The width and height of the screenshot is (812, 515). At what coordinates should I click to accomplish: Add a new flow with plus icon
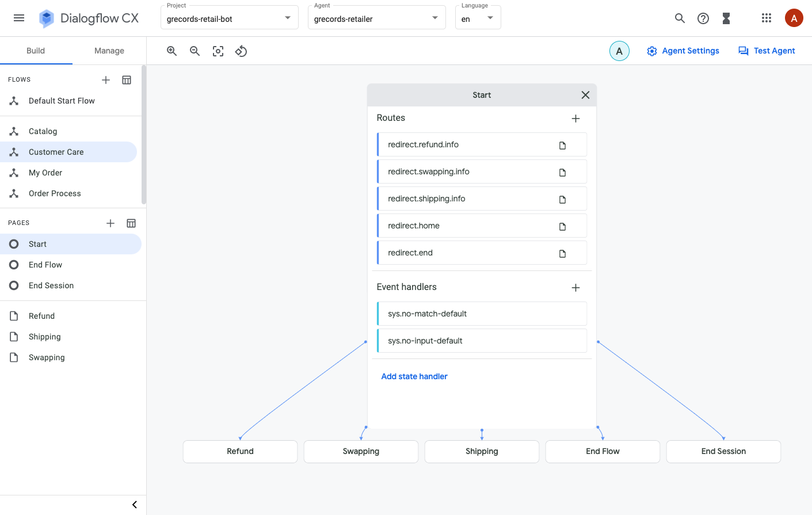pos(106,80)
